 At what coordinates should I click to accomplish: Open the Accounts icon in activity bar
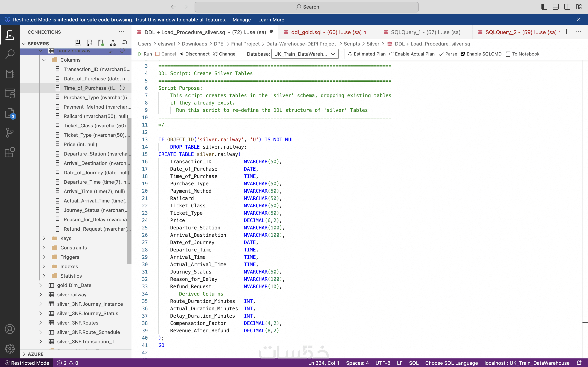[10, 329]
